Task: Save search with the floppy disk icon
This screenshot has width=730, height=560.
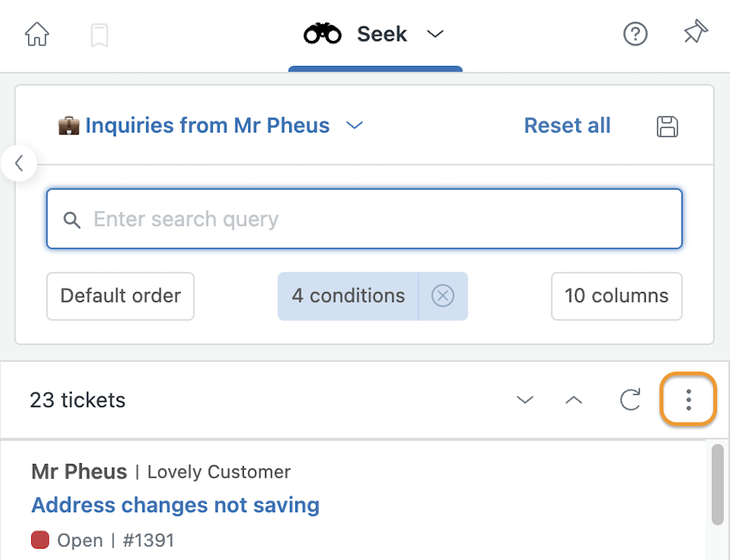Action: click(667, 126)
